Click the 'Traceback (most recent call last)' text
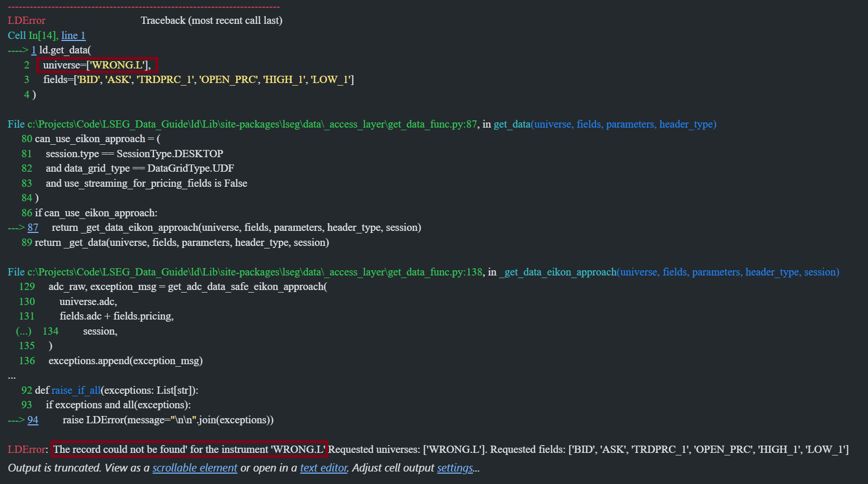This screenshot has height=484, width=868. pyautogui.click(x=211, y=20)
